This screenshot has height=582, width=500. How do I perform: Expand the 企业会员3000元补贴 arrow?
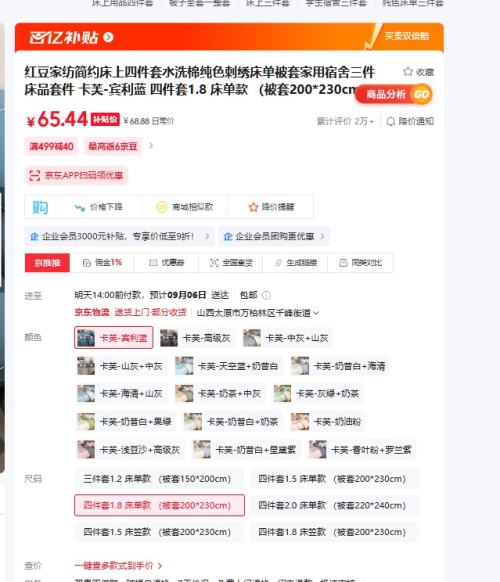click(x=207, y=236)
